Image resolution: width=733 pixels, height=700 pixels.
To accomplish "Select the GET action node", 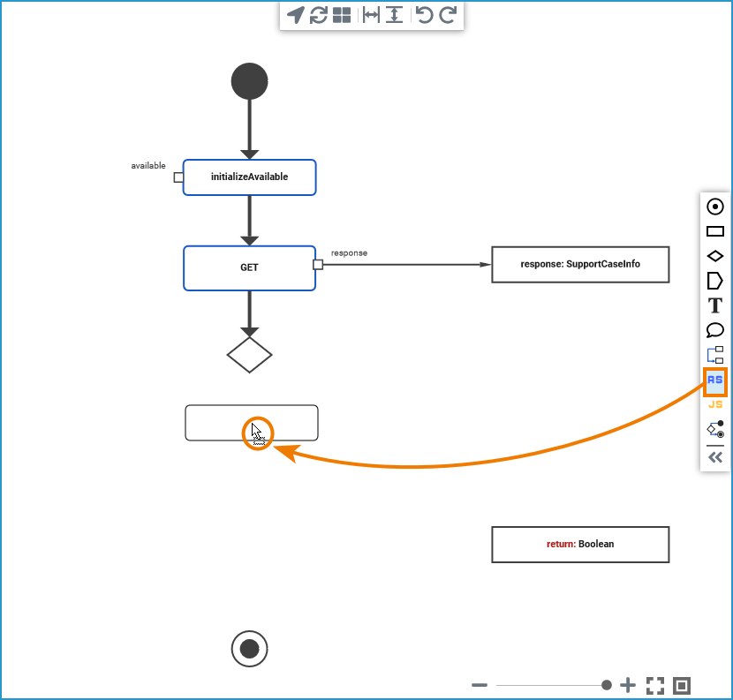I will [249, 267].
